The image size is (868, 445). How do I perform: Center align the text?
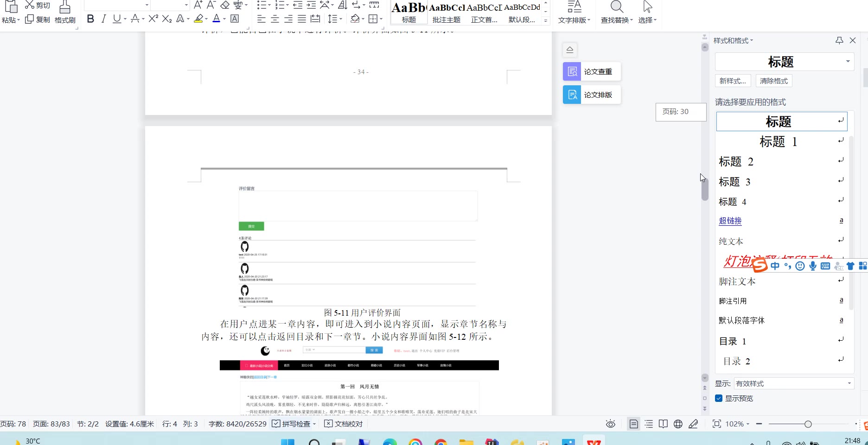pos(275,19)
